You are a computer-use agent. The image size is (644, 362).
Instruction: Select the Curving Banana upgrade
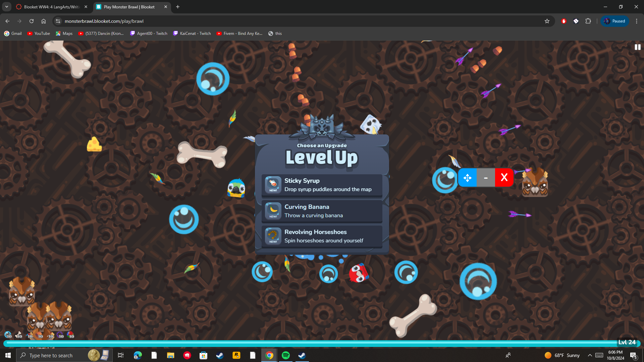(322, 211)
